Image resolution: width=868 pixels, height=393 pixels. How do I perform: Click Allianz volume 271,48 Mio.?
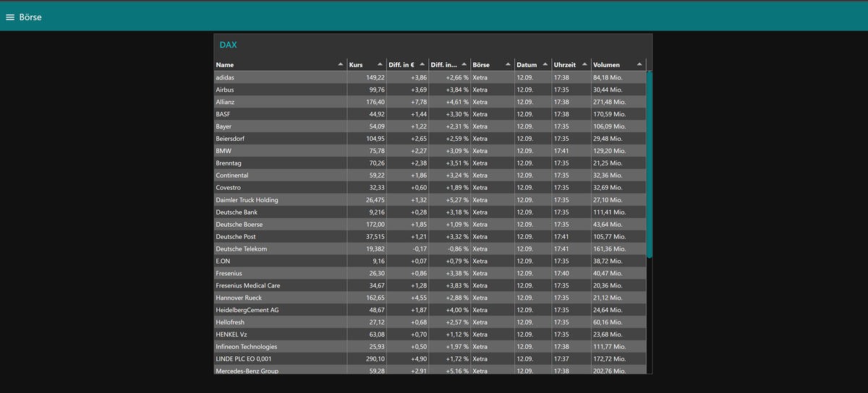(610, 102)
